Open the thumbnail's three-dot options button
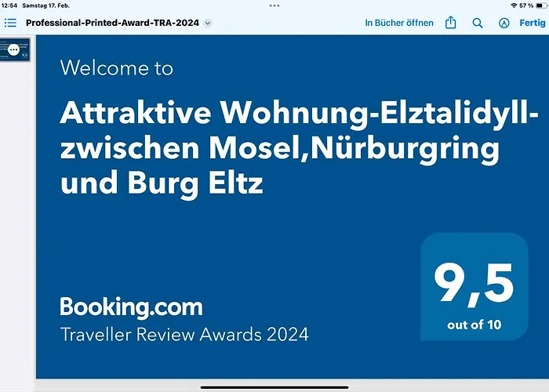This screenshot has width=549, height=392. [x=13, y=49]
